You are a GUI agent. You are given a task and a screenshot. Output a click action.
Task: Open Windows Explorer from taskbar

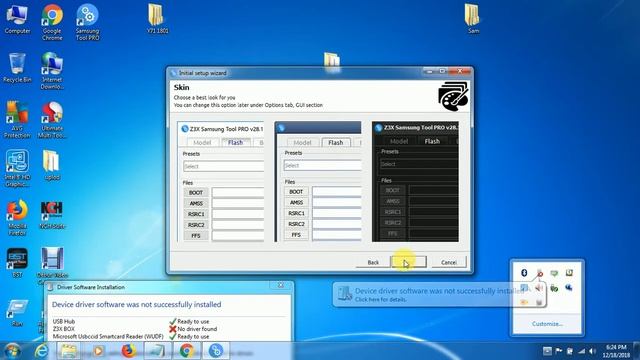pyautogui.click(x=69, y=351)
